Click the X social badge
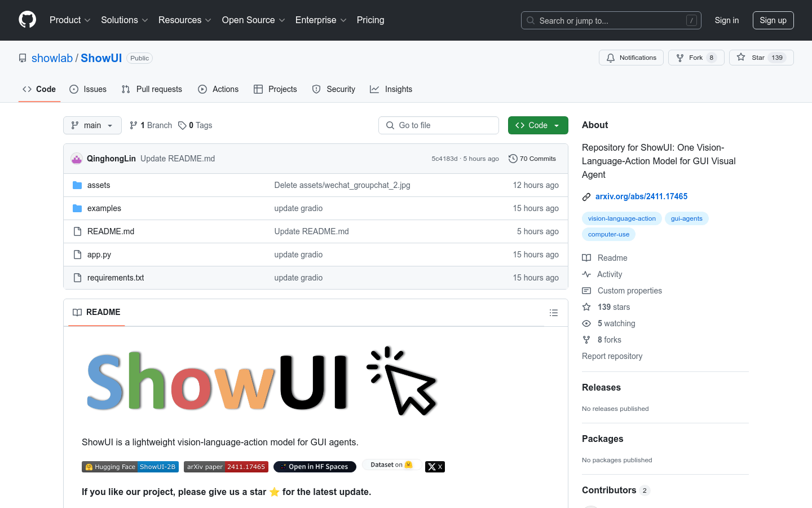This screenshot has height=508, width=812. (x=435, y=467)
